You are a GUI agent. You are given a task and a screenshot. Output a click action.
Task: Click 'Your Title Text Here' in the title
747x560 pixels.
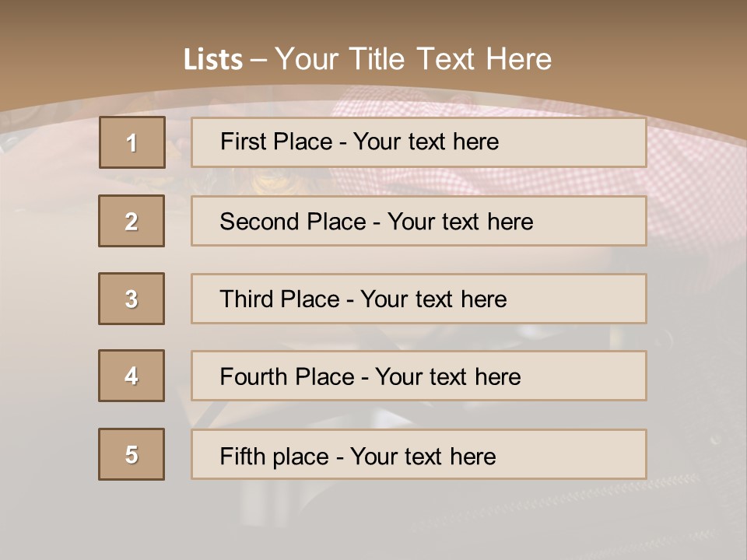pos(413,59)
